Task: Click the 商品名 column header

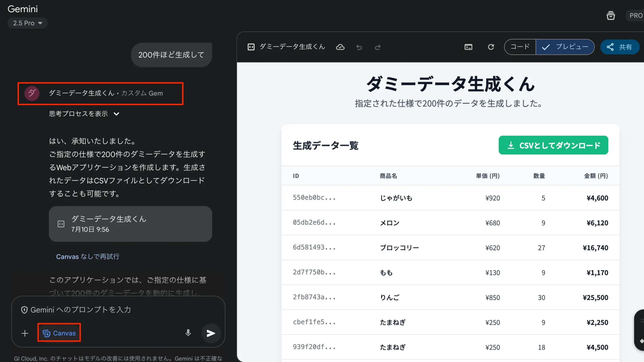Action: pyautogui.click(x=388, y=176)
